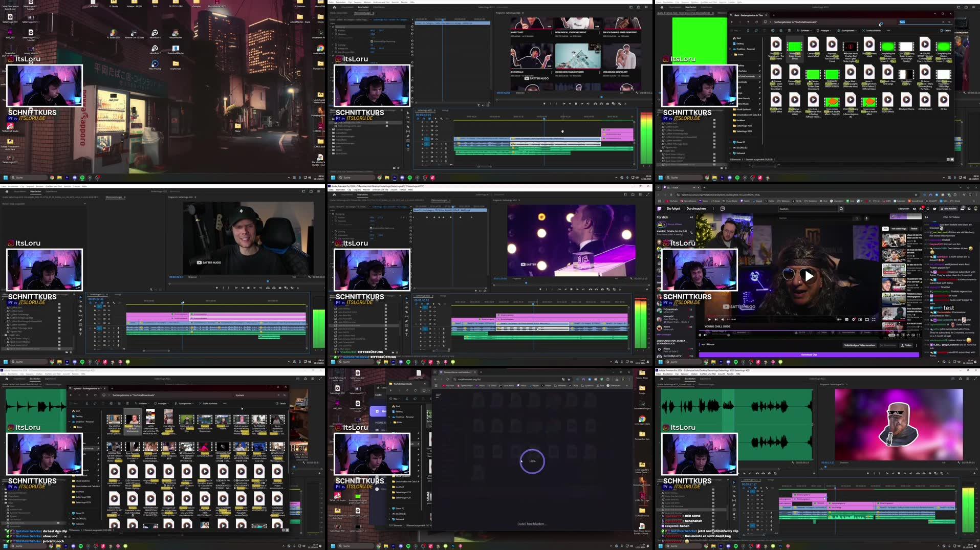Select 'Alle' chip above YouTube suggestions
Screen dimensions: 980x550
pyautogui.click(x=885, y=229)
